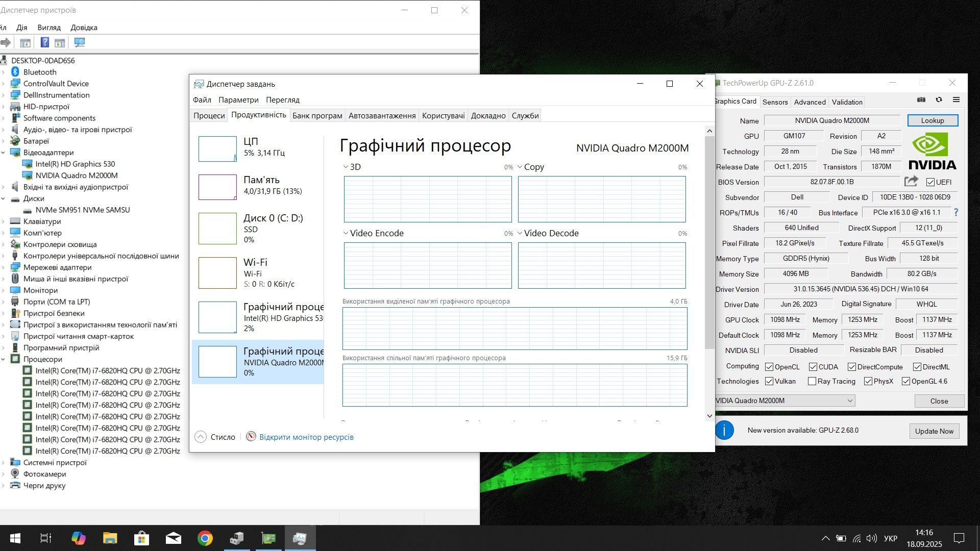Toggle the DirectCompute checkbox
The image size is (980, 551).
point(852,367)
